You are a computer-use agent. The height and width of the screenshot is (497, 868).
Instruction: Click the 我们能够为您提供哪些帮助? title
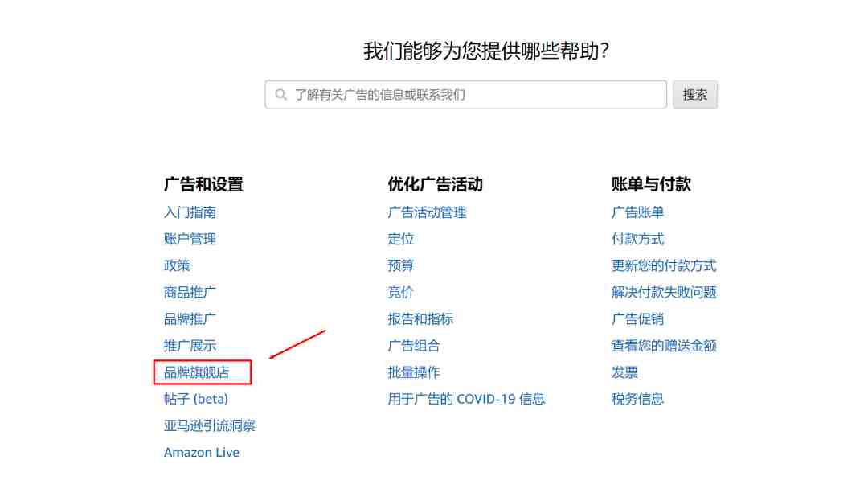tap(486, 51)
